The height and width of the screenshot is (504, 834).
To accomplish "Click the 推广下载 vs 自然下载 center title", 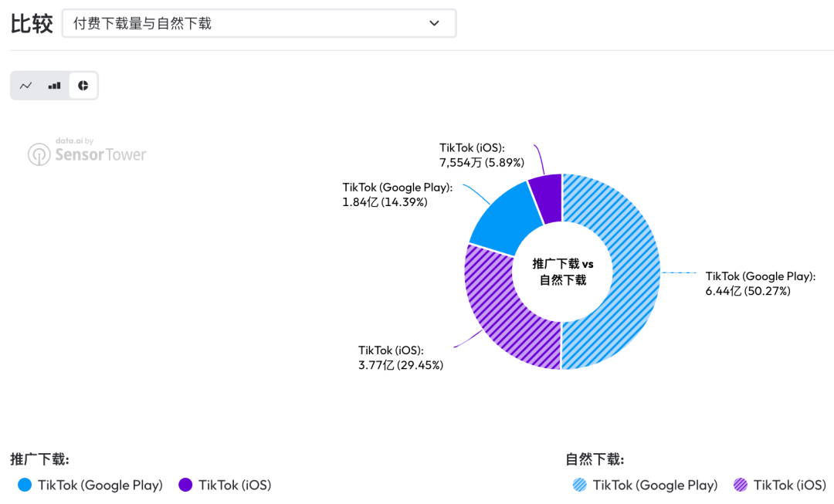I will (562, 272).
